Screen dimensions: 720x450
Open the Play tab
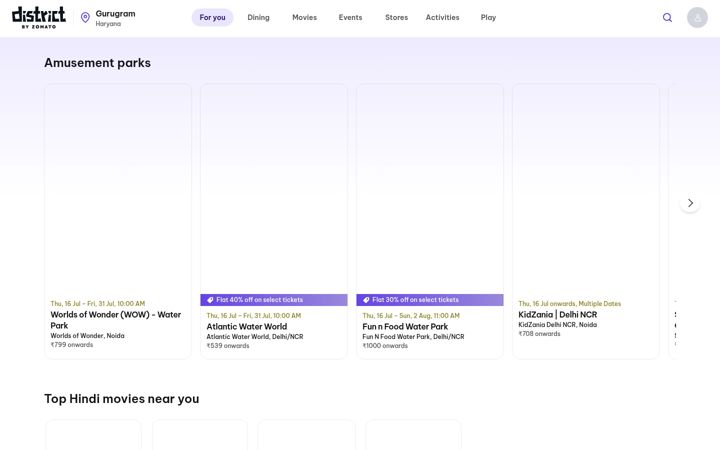(x=488, y=17)
